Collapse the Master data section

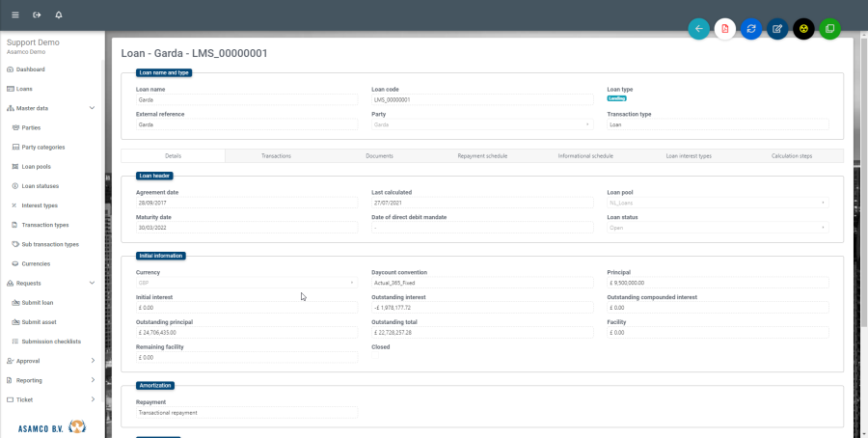point(92,108)
